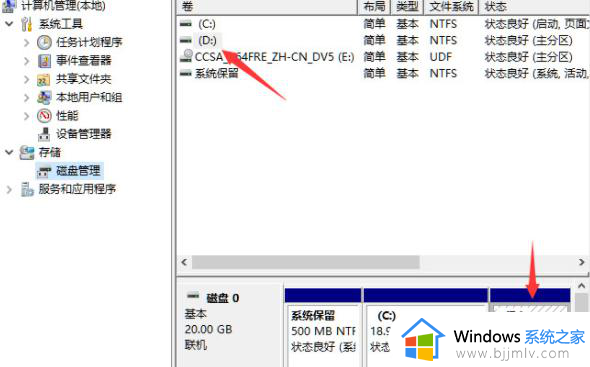Click the 系统保留 drive icon in list
Image resolution: width=590 pixels, height=367 pixels.
click(186, 73)
